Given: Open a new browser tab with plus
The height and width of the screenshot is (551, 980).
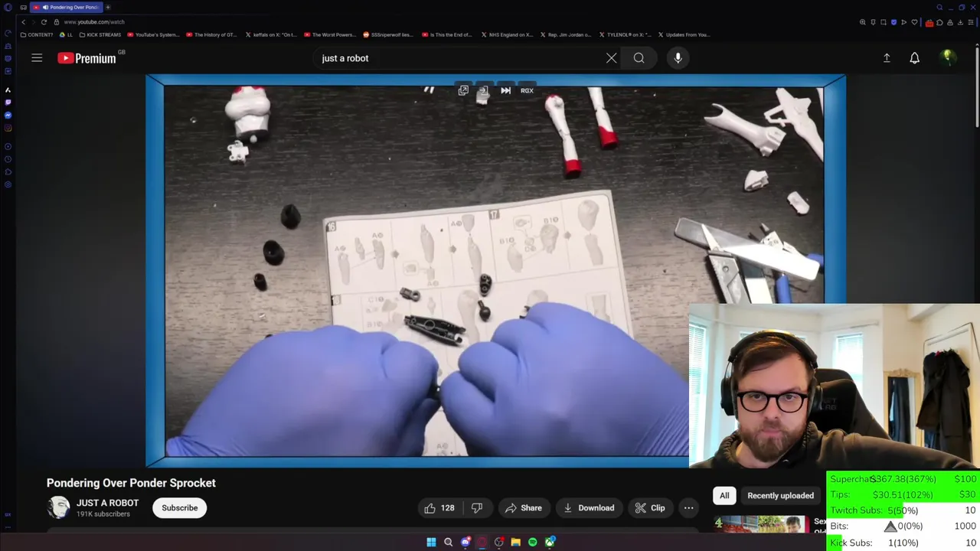Looking at the screenshot, I should (x=108, y=7).
